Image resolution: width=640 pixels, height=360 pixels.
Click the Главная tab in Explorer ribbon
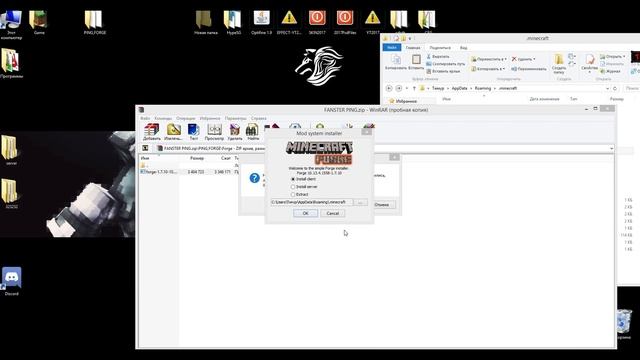point(413,48)
